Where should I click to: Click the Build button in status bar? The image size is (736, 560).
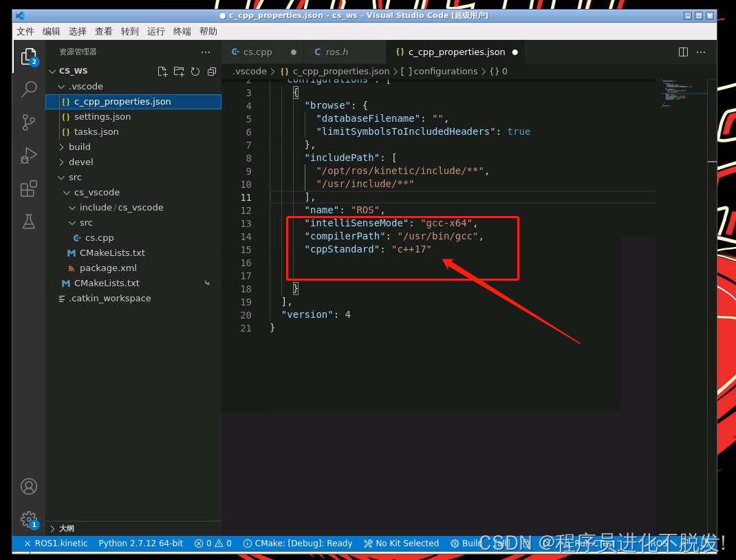[x=466, y=543]
